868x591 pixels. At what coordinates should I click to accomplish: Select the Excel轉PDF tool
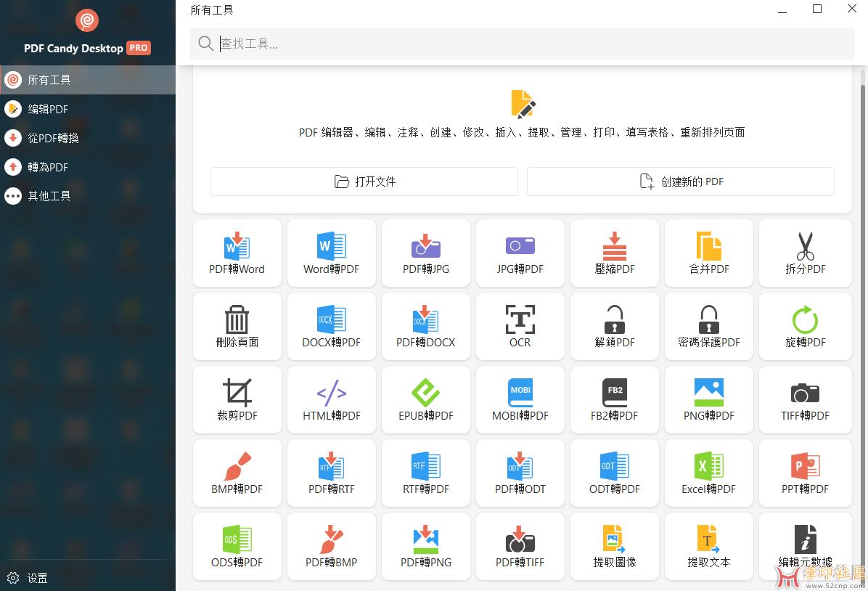point(708,473)
